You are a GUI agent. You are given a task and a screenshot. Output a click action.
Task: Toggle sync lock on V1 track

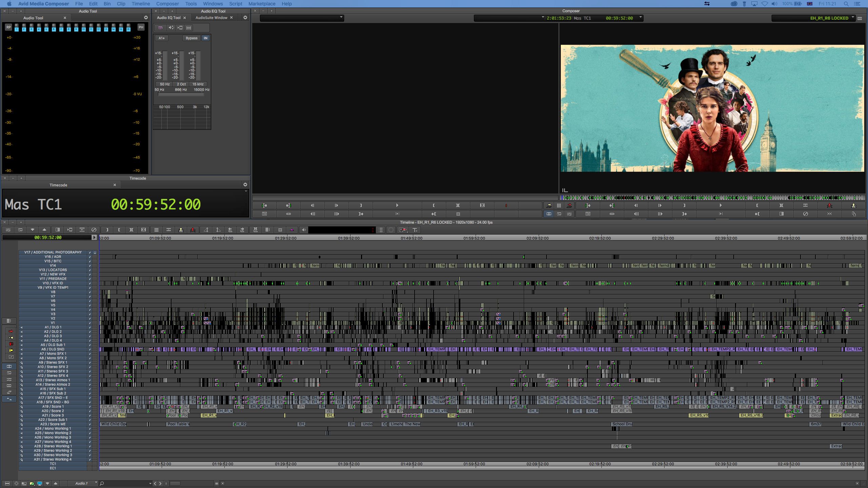click(90, 323)
